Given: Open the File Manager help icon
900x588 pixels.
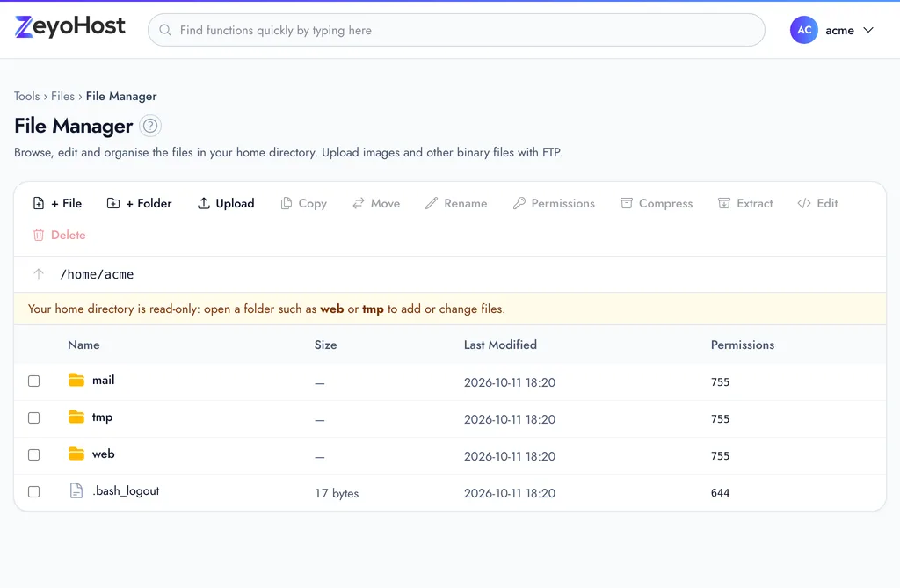Looking at the screenshot, I should tap(150, 126).
